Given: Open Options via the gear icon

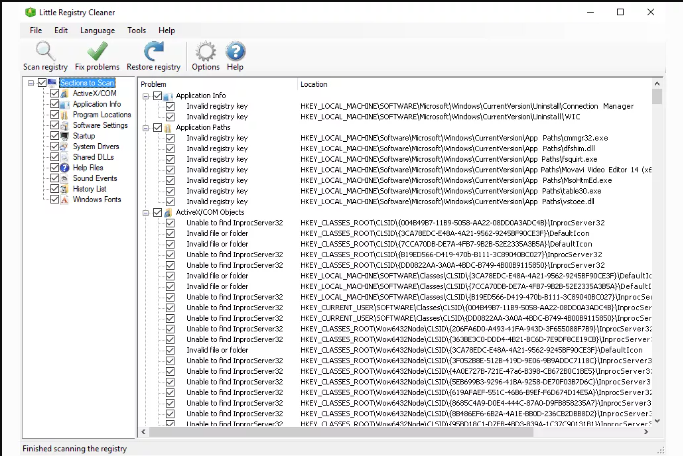Looking at the screenshot, I should tap(206, 51).
